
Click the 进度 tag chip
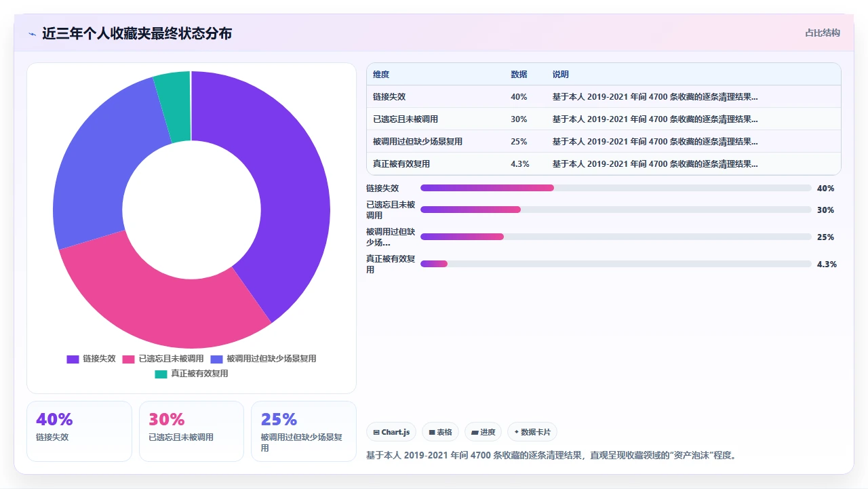(484, 432)
